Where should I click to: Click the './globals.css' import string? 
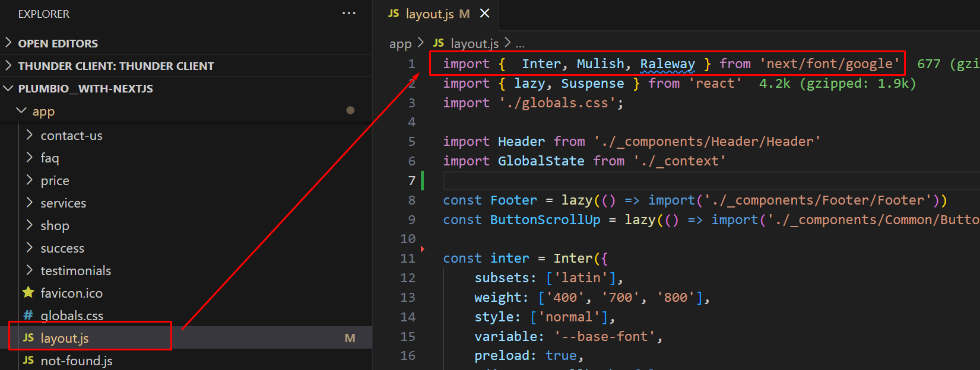point(557,103)
